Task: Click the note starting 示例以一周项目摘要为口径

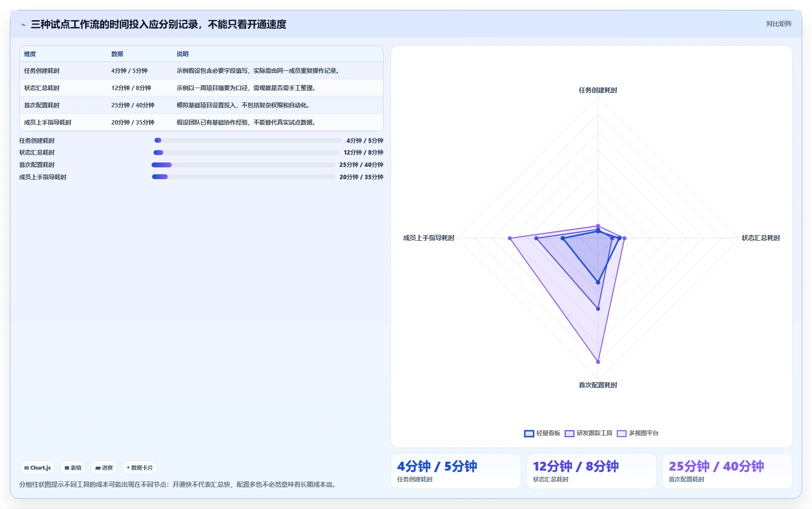Action: (246, 88)
